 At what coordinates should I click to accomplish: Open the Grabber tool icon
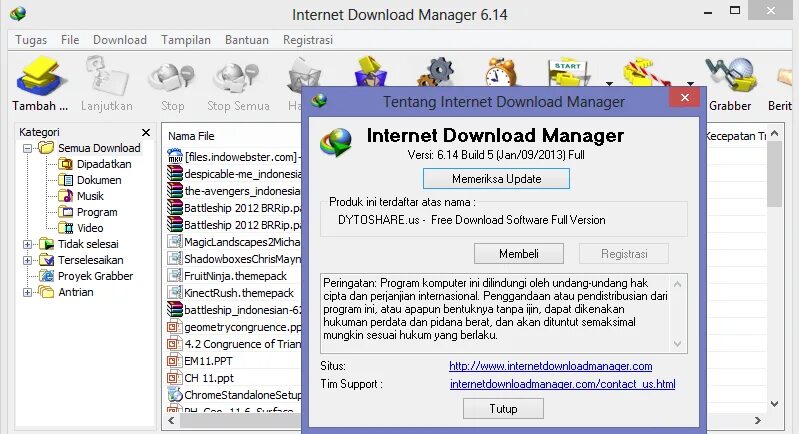[x=730, y=75]
